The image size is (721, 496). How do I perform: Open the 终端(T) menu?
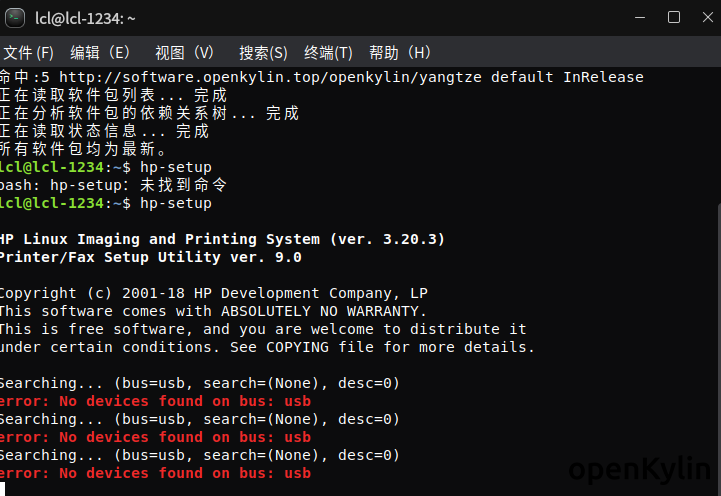[x=328, y=53]
